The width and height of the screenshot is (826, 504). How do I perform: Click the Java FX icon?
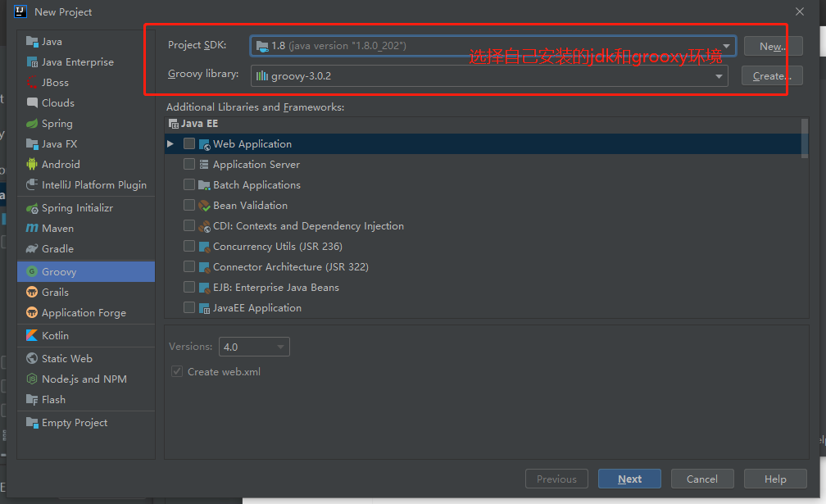click(32, 144)
